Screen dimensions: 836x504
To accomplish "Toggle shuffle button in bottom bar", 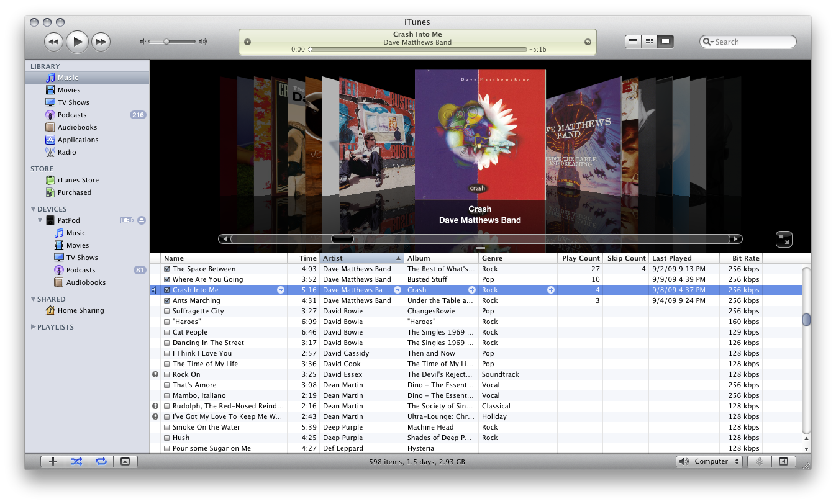I will [x=77, y=461].
